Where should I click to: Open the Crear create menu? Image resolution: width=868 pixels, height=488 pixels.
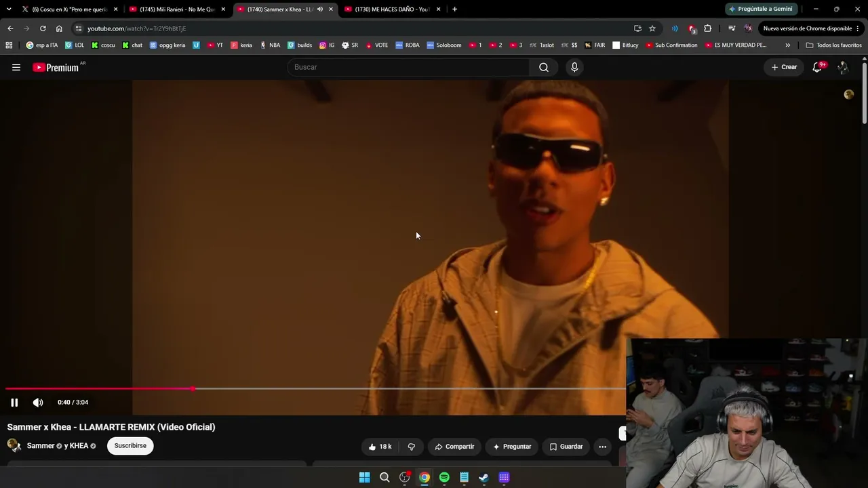pos(784,67)
